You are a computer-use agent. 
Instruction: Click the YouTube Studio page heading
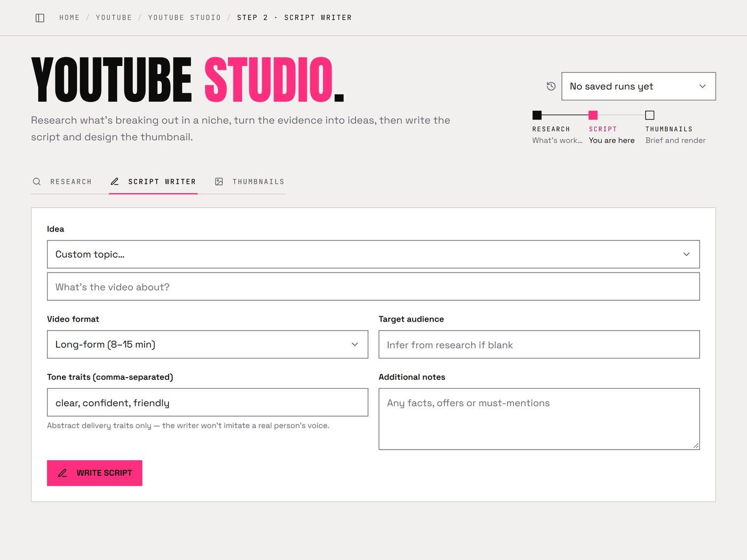pos(188,80)
